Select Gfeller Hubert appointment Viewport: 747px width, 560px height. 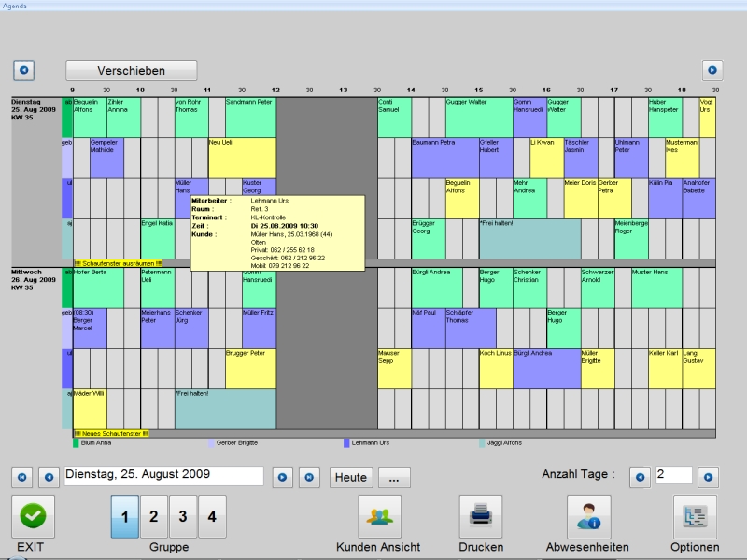tap(496, 158)
